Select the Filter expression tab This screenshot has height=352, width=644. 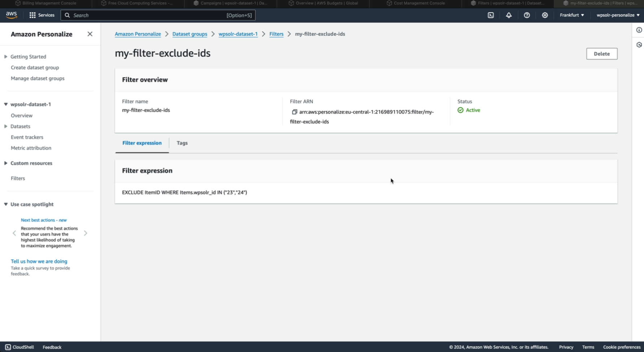142,143
